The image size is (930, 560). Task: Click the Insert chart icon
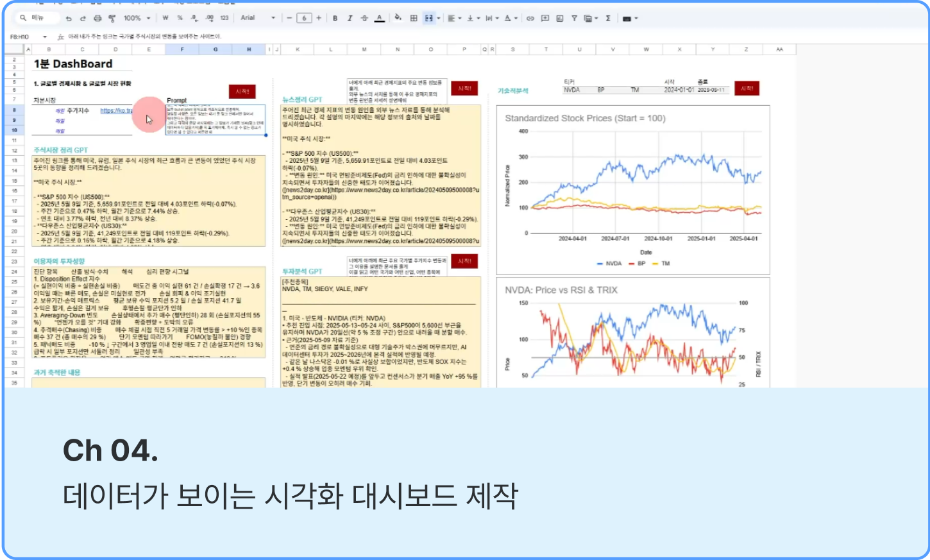tap(560, 18)
